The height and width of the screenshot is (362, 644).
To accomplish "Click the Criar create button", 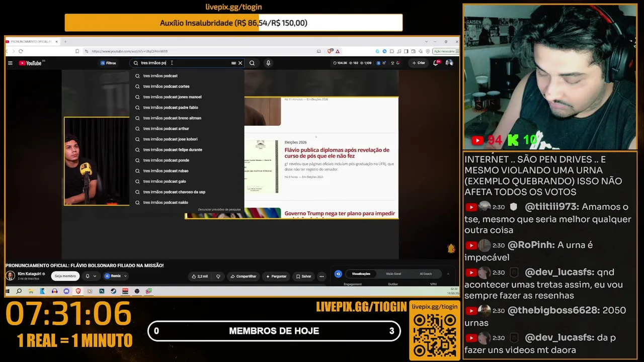I will (419, 63).
